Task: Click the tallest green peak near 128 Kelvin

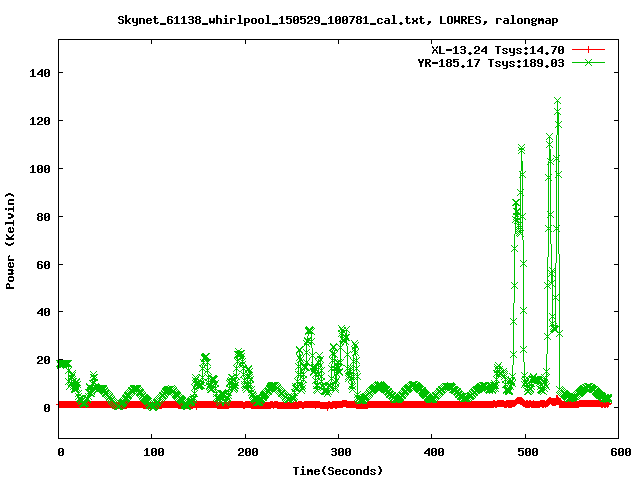Action: (x=557, y=101)
